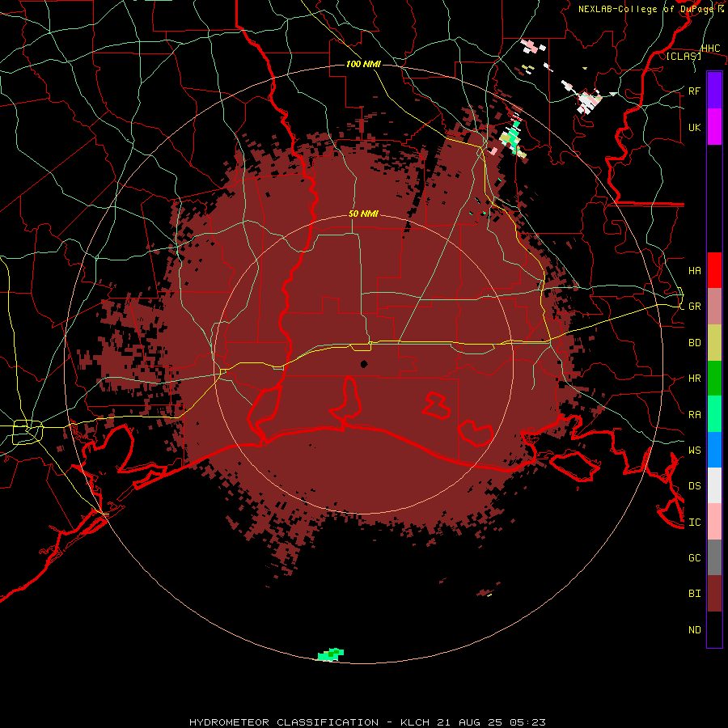Select the 'BD' legend label
This screenshot has width=728, height=728.
coord(694,342)
